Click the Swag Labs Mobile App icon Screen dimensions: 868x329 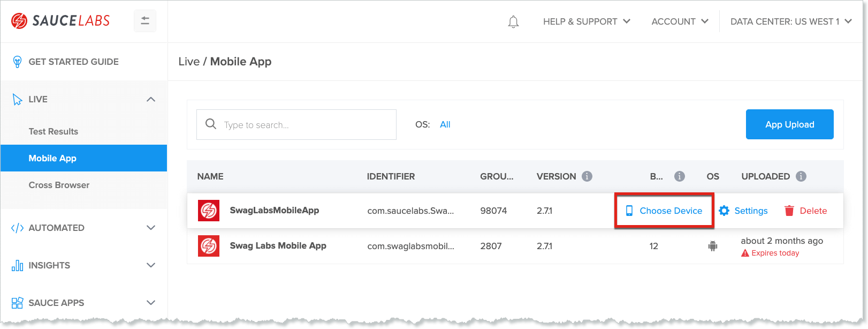pos(209,246)
